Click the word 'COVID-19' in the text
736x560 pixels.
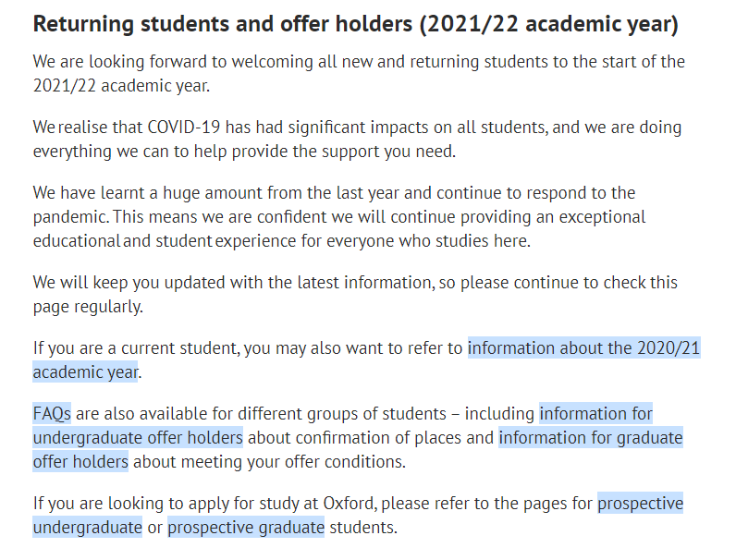[x=183, y=128]
